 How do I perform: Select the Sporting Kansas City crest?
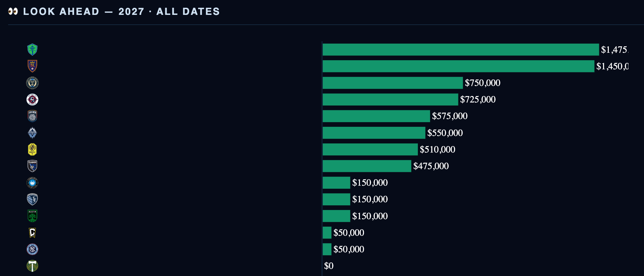click(x=32, y=199)
